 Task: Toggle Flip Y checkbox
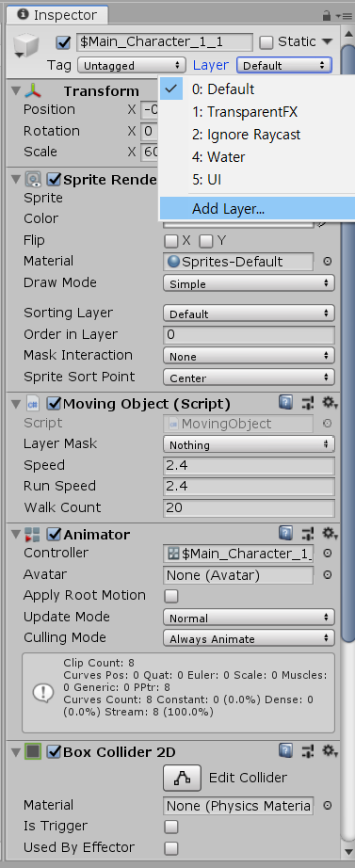pos(206,241)
